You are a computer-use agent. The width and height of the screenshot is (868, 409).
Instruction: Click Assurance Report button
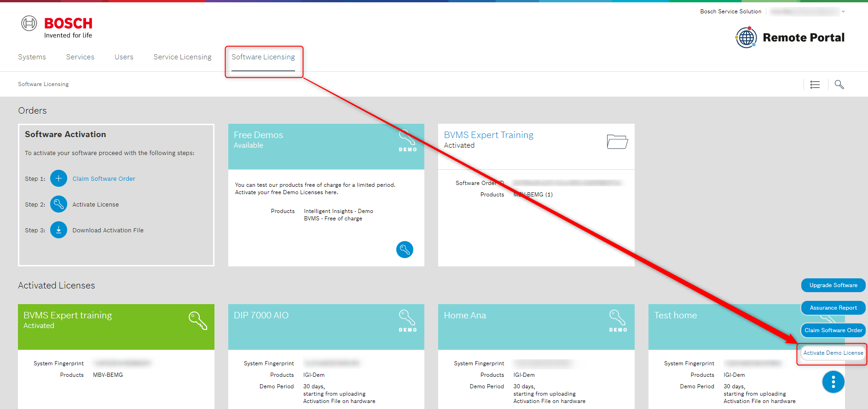point(833,308)
